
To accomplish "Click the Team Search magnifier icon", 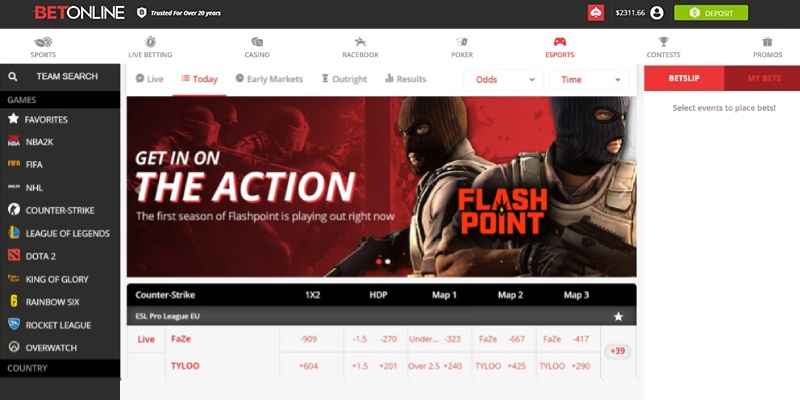I will pos(13,77).
